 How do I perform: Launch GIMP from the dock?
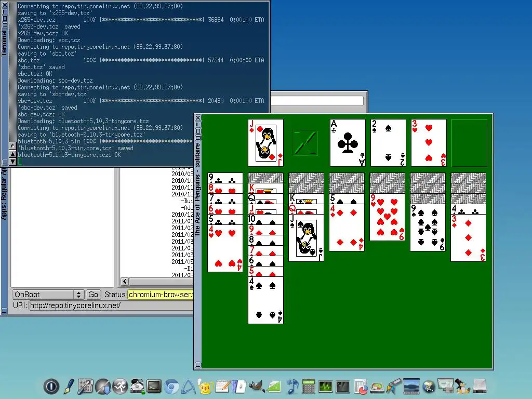[257, 387]
